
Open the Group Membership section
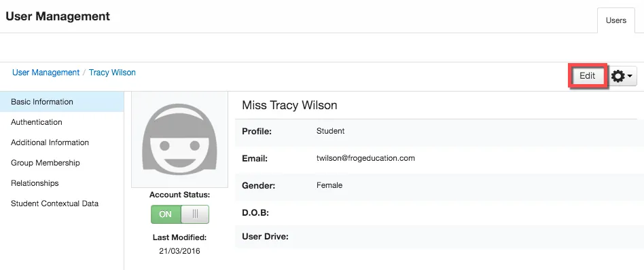46,163
